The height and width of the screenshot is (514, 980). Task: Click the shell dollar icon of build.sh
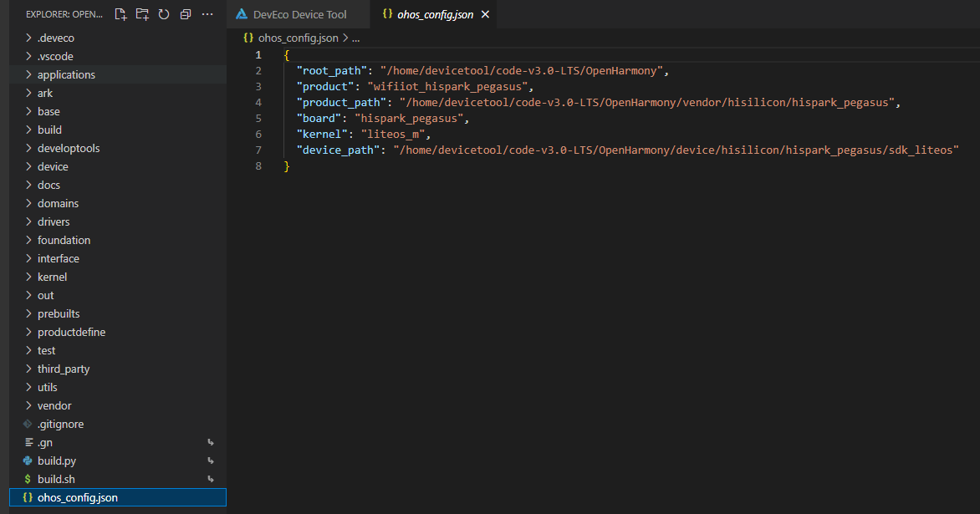[28, 480]
